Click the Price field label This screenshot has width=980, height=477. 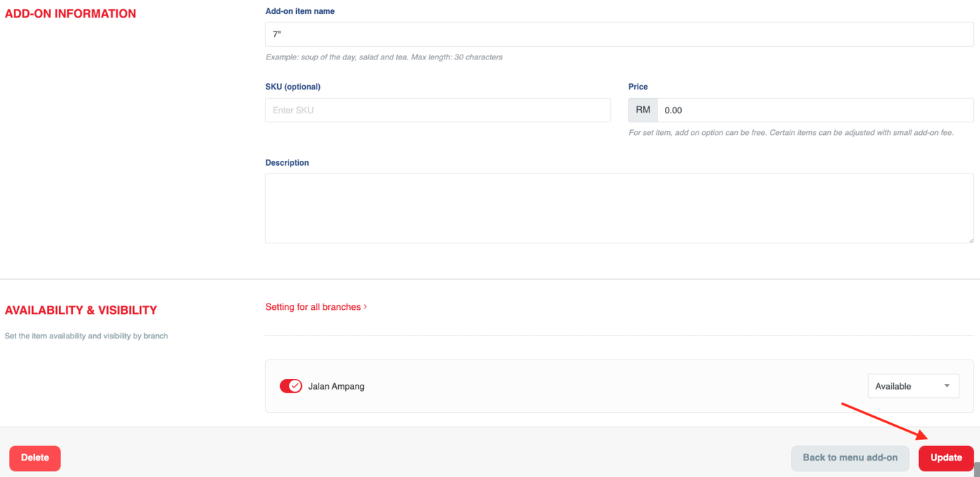point(638,87)
